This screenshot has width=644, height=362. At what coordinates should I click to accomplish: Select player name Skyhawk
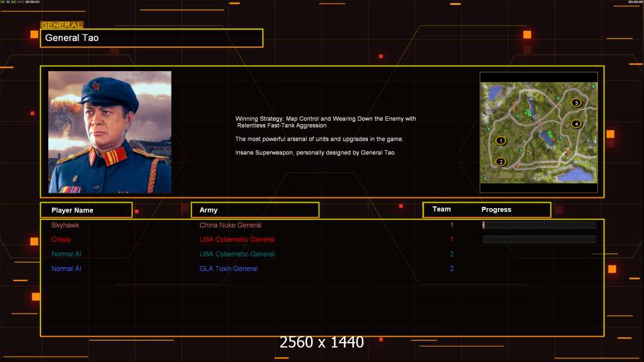[65, 225]
